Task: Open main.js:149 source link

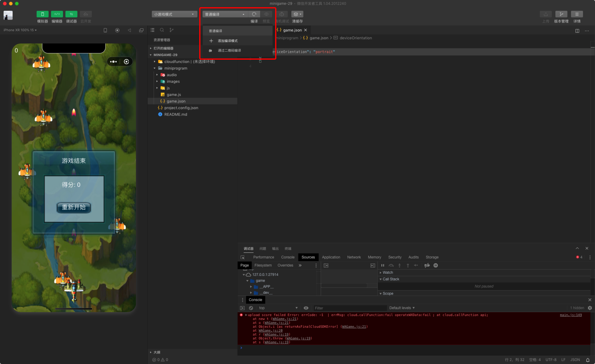Action: (x=571, y=315)
